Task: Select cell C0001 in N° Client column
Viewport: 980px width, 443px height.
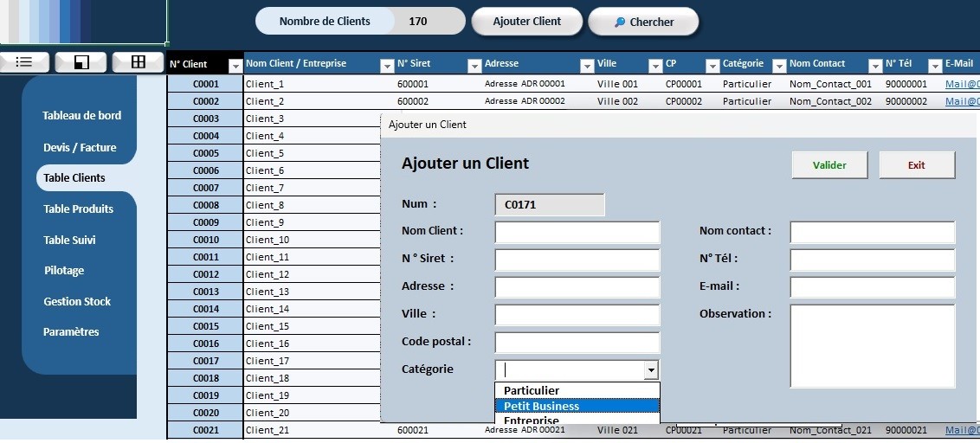Action: click(206, 84)
